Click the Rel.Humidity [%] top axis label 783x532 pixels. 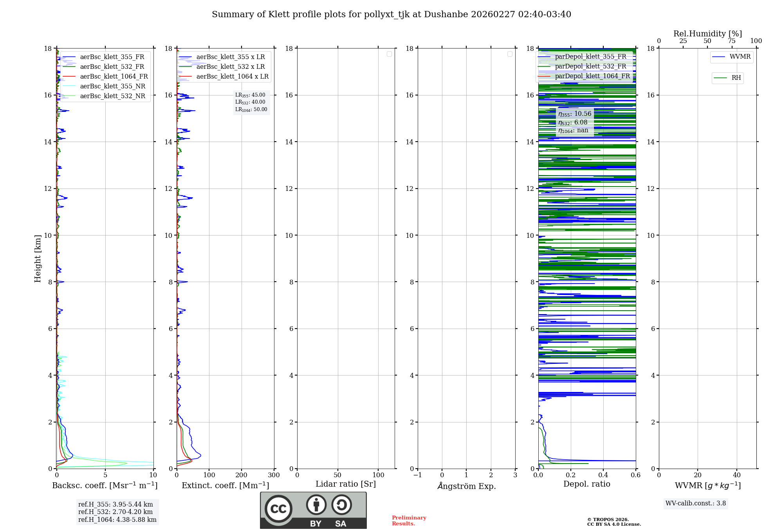pyautogui.click(x=707, y=34)
